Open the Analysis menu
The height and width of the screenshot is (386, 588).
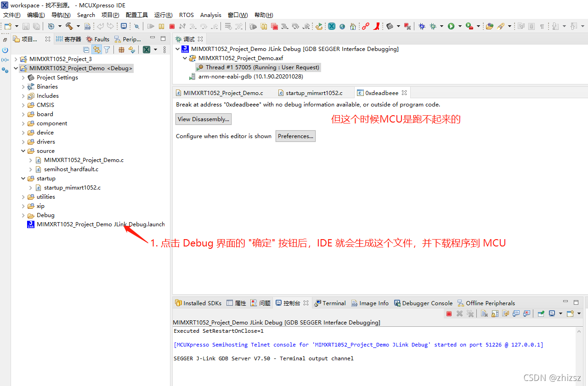click(211, 15)
